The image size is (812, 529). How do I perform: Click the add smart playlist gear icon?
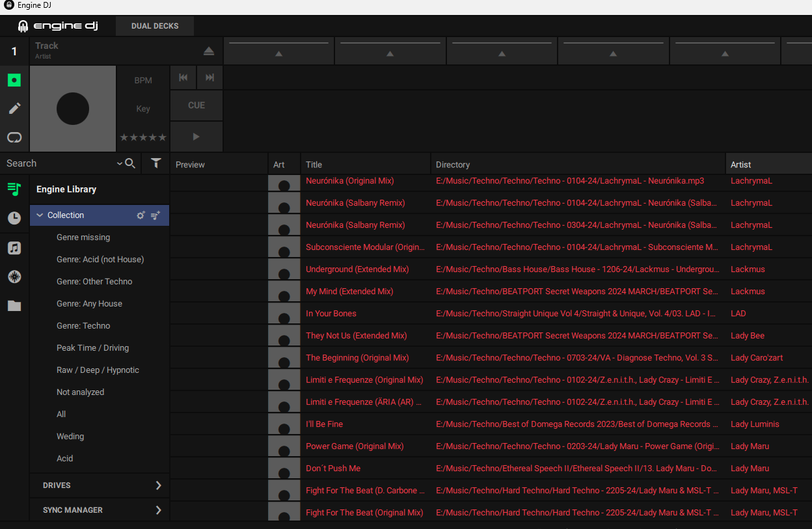(141, 215)
